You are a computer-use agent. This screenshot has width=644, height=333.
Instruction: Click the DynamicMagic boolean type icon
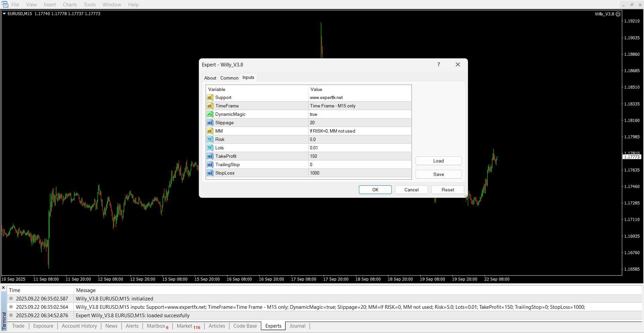pyautogui.click(x=210, y=114)
